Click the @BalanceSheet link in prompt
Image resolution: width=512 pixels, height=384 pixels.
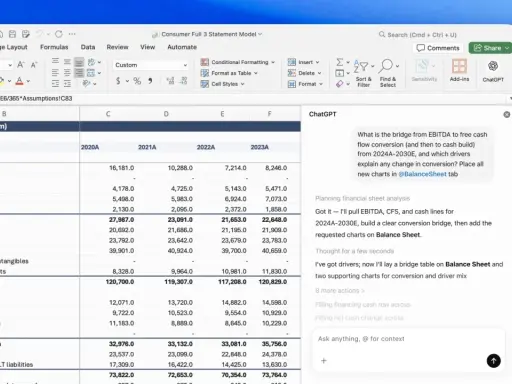pos(422,174)
